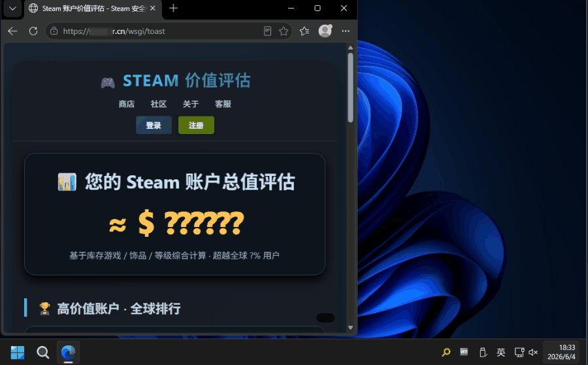This screenshot has width=588, height=365.
Task: Click the game controller logo icon
Action: pos(108,82)
